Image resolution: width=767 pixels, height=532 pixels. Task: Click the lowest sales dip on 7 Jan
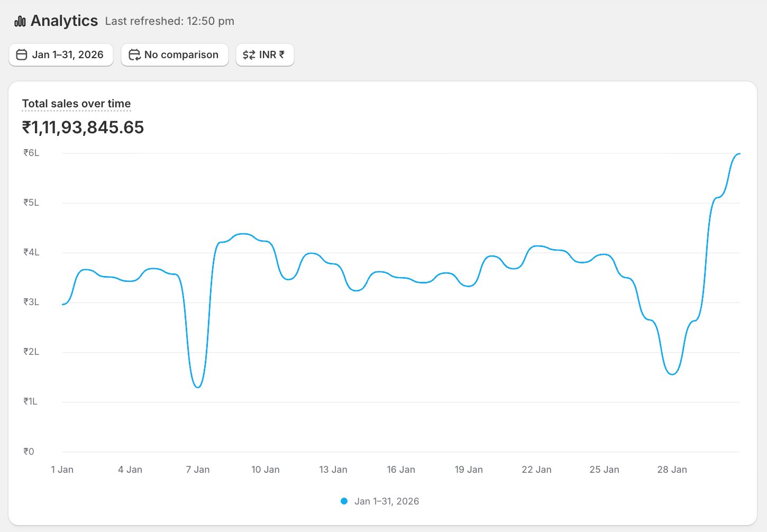[x=198, y=388]
